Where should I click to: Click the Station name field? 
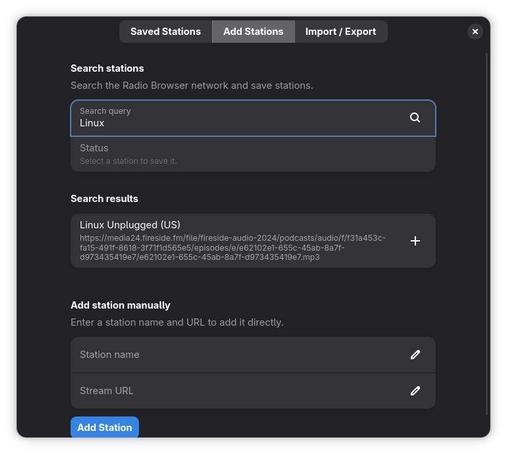tap(253, 355)
